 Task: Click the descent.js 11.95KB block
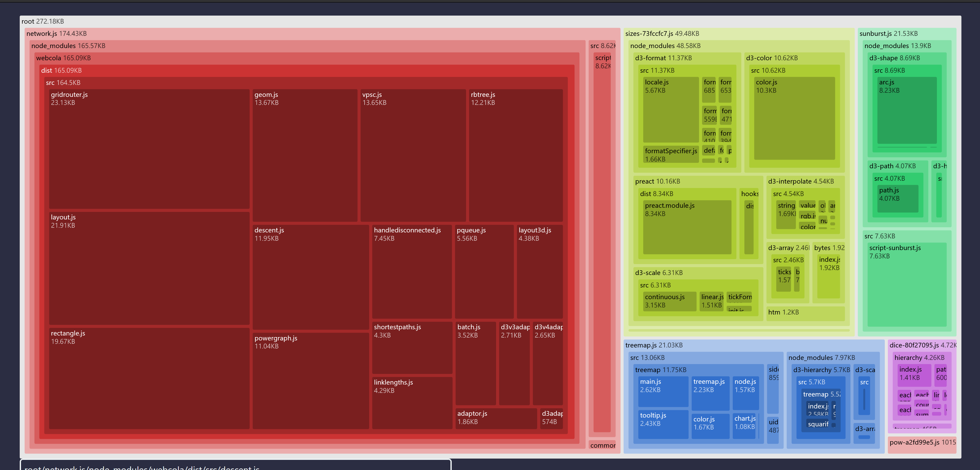click(310, 277)
